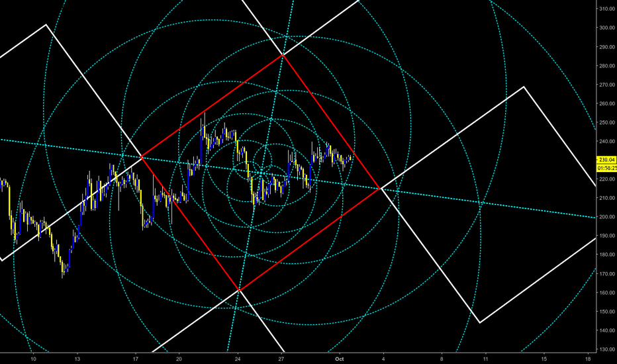The width and height of the screenshot is (617, 364).
Task: Click the 250.00 price axis label
Action: (x=607, y=122)
